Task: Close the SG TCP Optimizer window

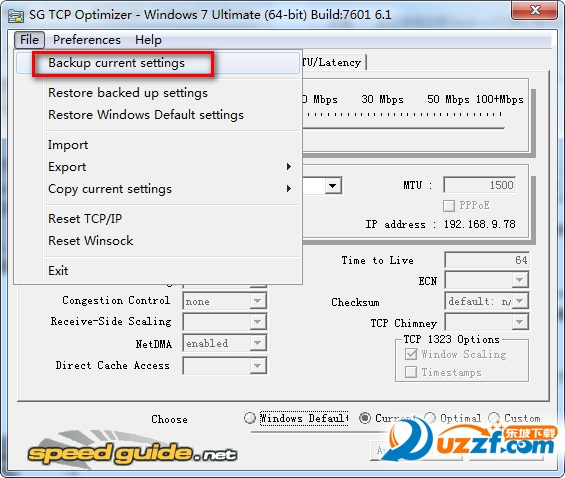Action: 534,11
